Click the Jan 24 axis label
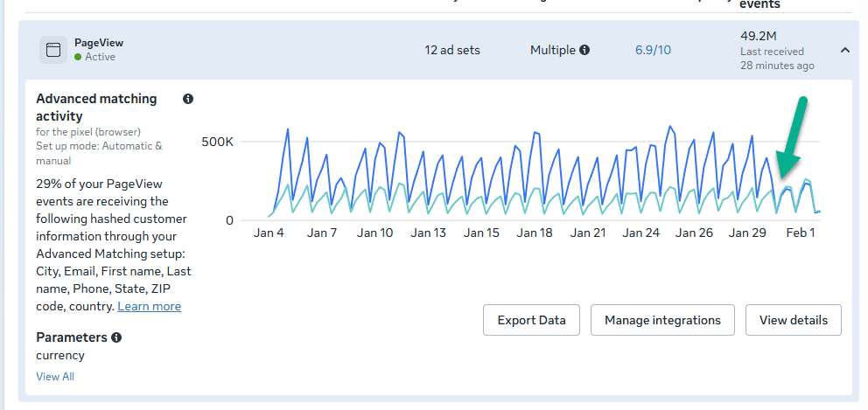 click(640, 233)
